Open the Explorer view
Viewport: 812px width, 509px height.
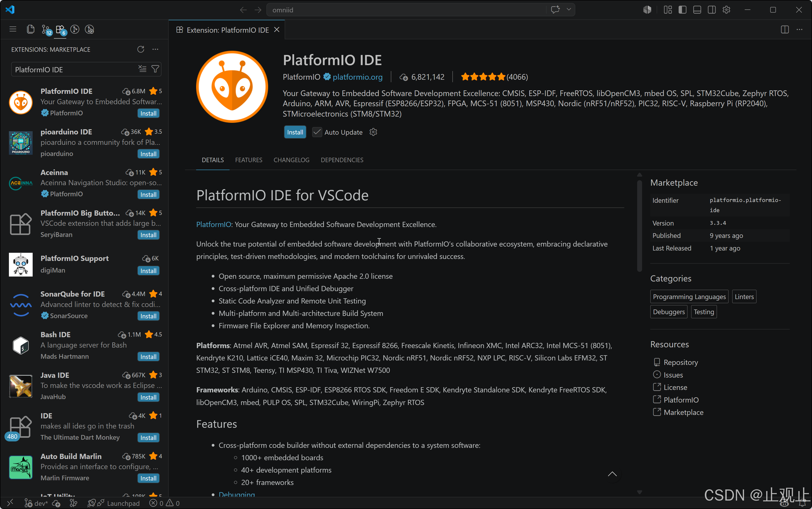(x=30, y=29)
